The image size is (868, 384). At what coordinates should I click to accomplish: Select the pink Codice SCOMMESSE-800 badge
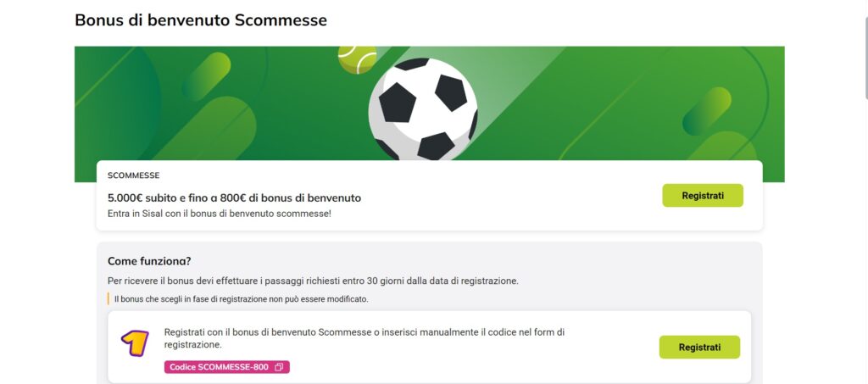(x=227, y=367)
